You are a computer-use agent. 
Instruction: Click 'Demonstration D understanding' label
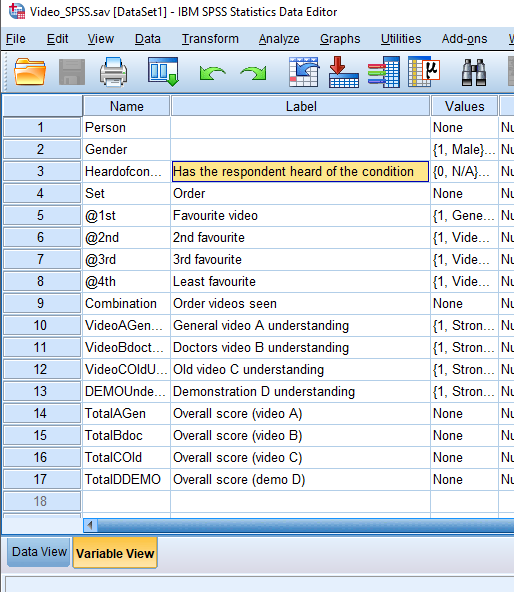pyautogui.click(x=300, y=391)
